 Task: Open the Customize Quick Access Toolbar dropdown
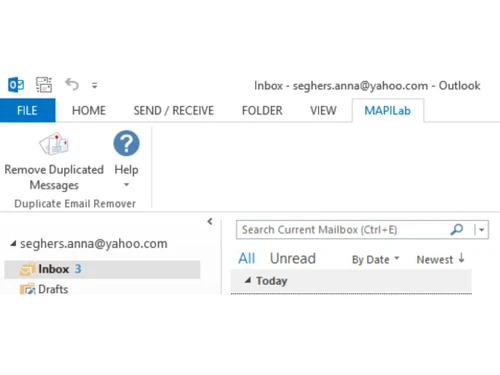[x=95, y=86]
